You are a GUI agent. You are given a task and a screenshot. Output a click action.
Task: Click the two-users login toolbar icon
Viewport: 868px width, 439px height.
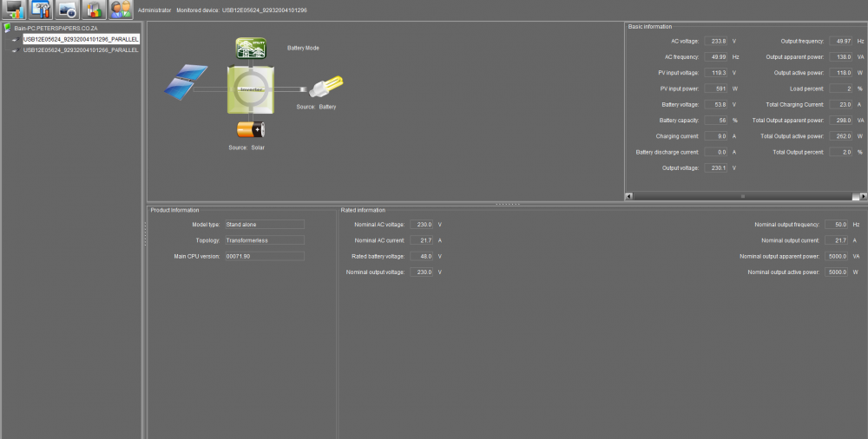pos(120,10)
